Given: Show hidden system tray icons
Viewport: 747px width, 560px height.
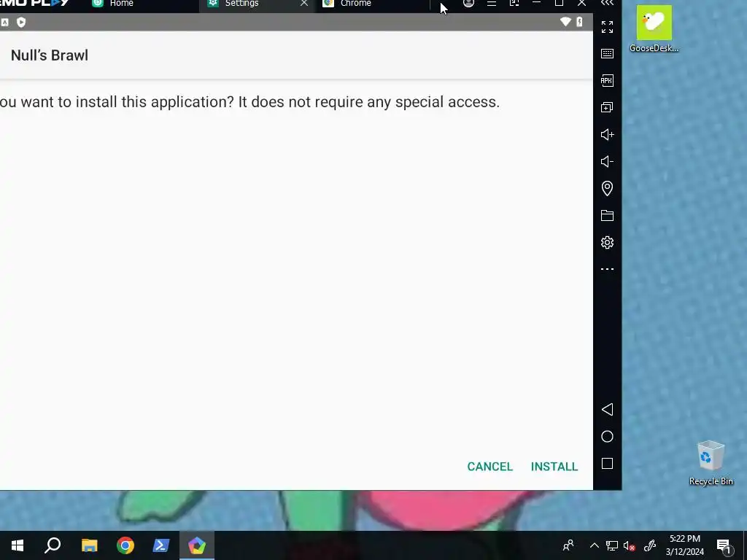Looking at the screenshot, I should 594,545.
